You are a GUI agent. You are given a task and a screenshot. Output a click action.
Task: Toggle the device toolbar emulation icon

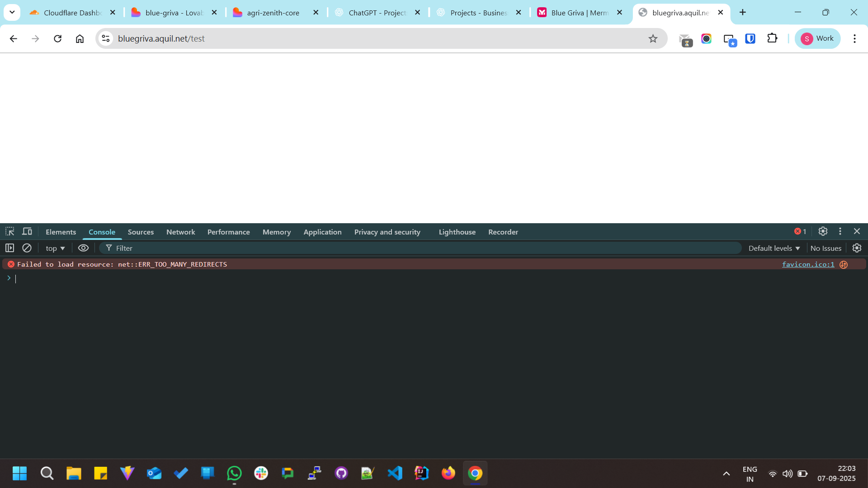coord(27,232)
